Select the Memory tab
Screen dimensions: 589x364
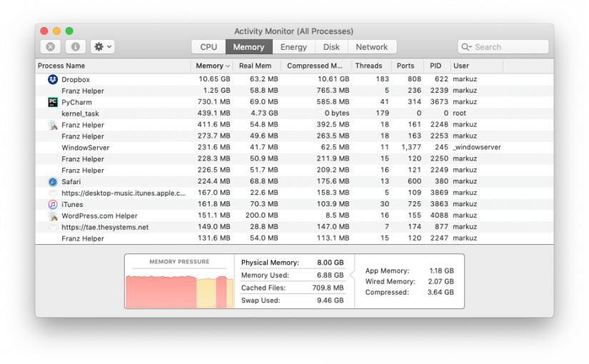[x=248, y=47]
